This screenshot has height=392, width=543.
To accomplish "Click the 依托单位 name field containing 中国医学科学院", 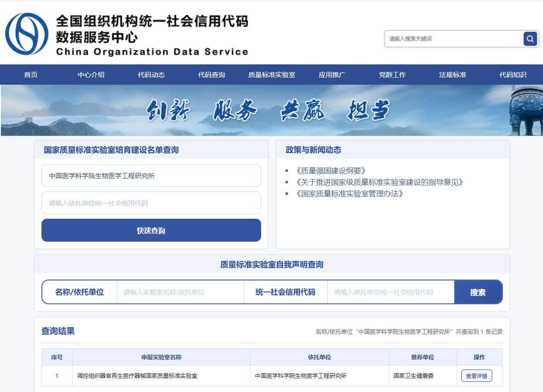I will pos(151,175).
